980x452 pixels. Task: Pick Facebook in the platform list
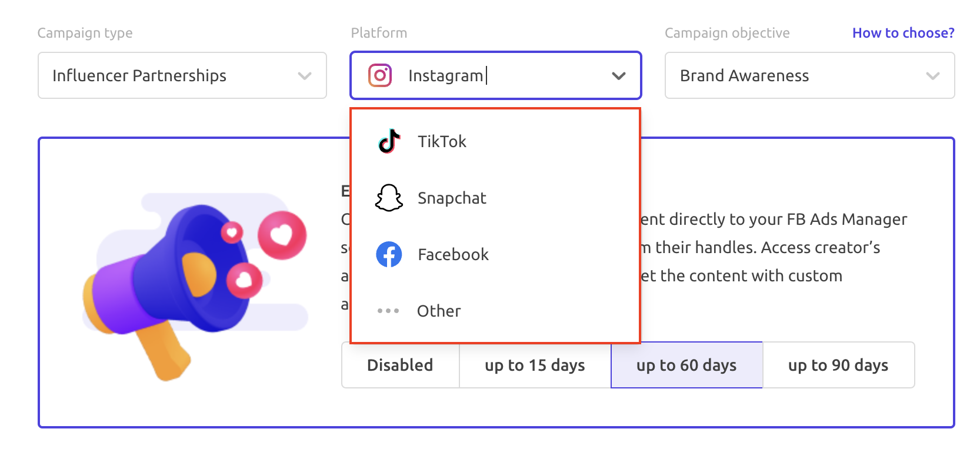point(495,254)
